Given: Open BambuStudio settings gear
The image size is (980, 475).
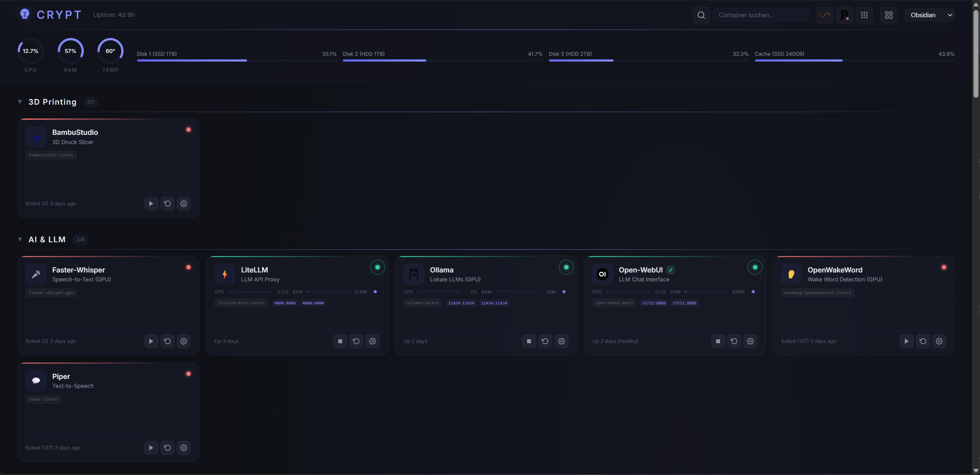Looking at the screenshot, I should (x=184, y=203).
